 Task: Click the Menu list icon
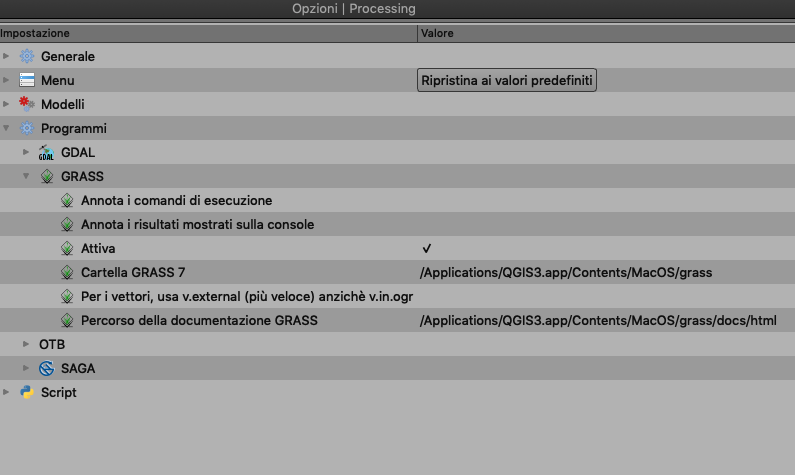pos(27,80)
